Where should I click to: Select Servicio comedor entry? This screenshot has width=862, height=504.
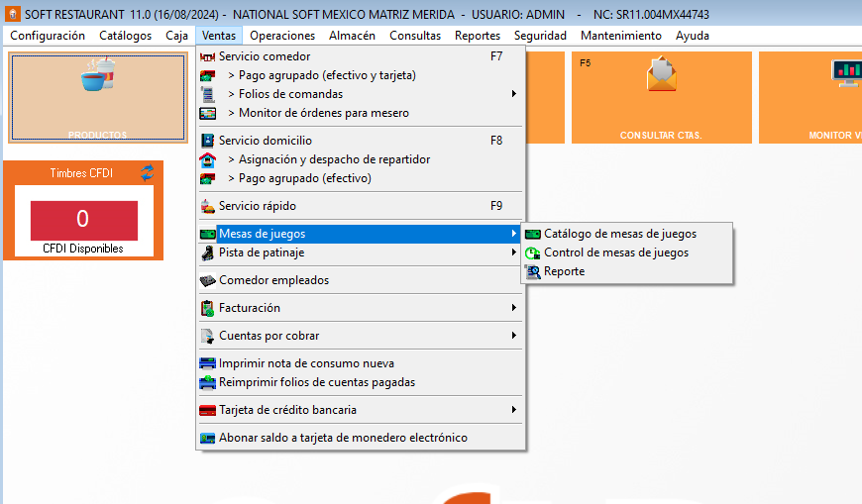coord(361,56)
